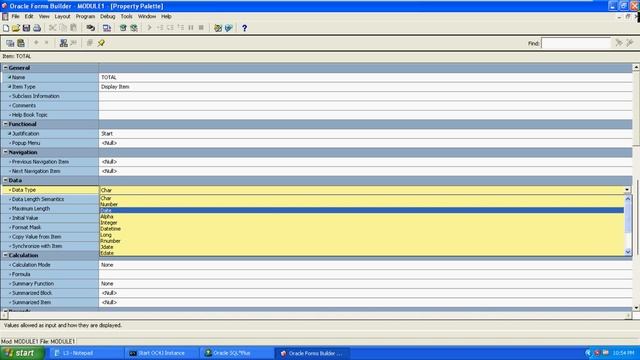Click the property palette scroll up arrow
Viewport: 640px width, 360px height.
636,67
